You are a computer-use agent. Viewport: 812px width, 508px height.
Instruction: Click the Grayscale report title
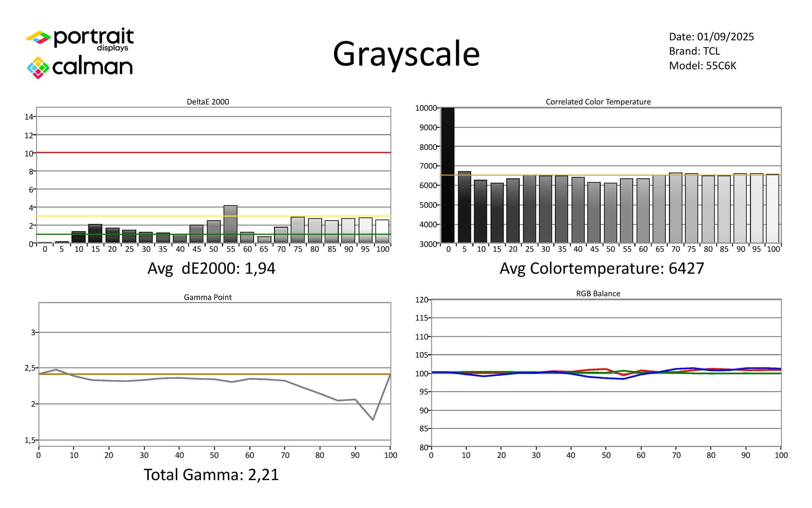point(406,54)
